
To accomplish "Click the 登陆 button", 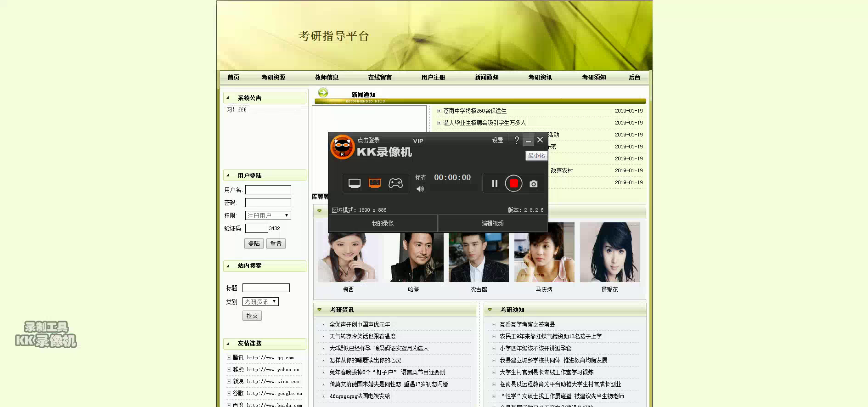I will coord(254,243).
